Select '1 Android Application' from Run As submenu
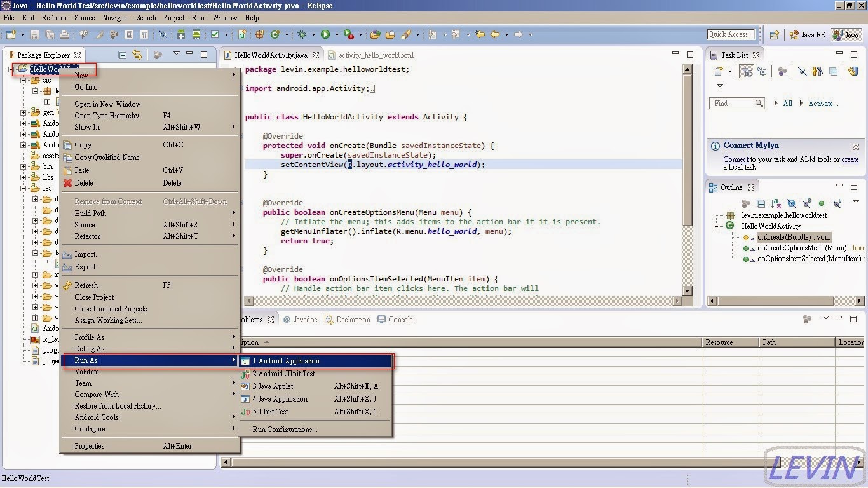 coord(316,361)
